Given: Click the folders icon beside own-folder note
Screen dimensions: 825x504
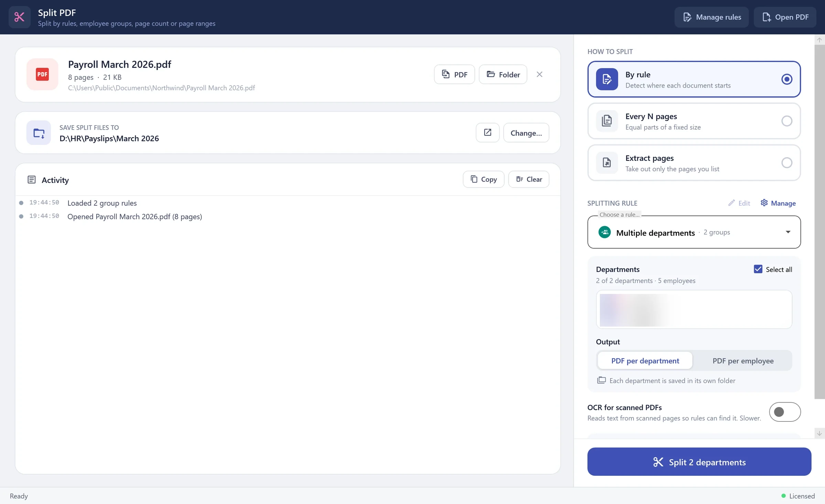Looking at the screenshot, I should [602, 380].
